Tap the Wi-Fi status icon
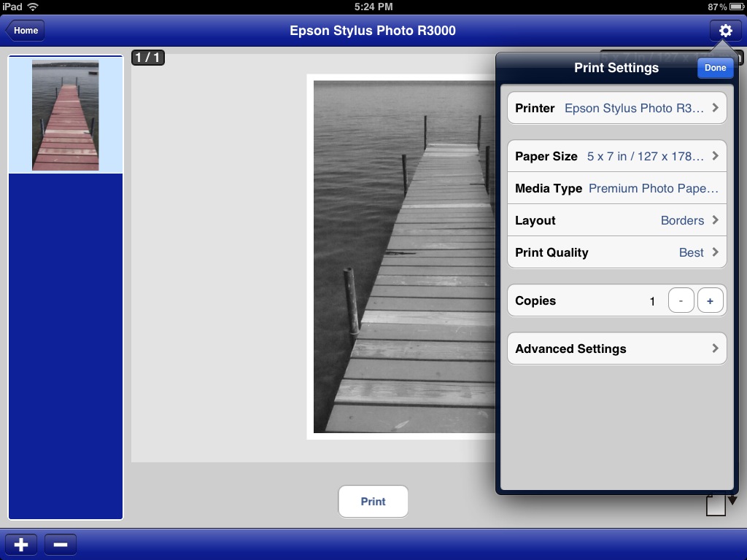Viewport: 747px width, 560px height. (33, 7)
